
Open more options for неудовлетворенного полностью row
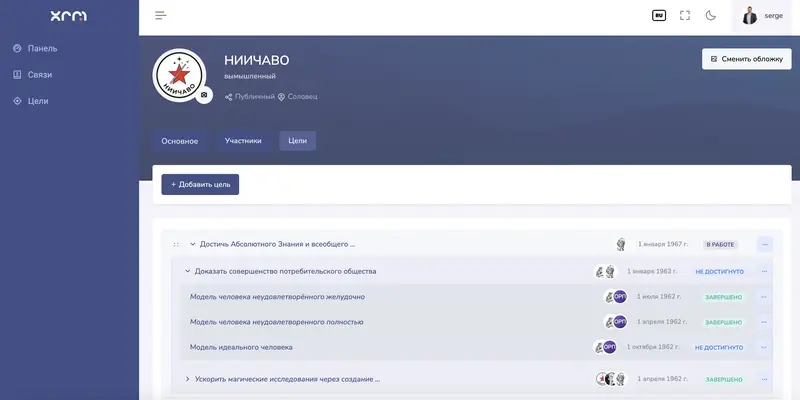[x=764, y=322]
